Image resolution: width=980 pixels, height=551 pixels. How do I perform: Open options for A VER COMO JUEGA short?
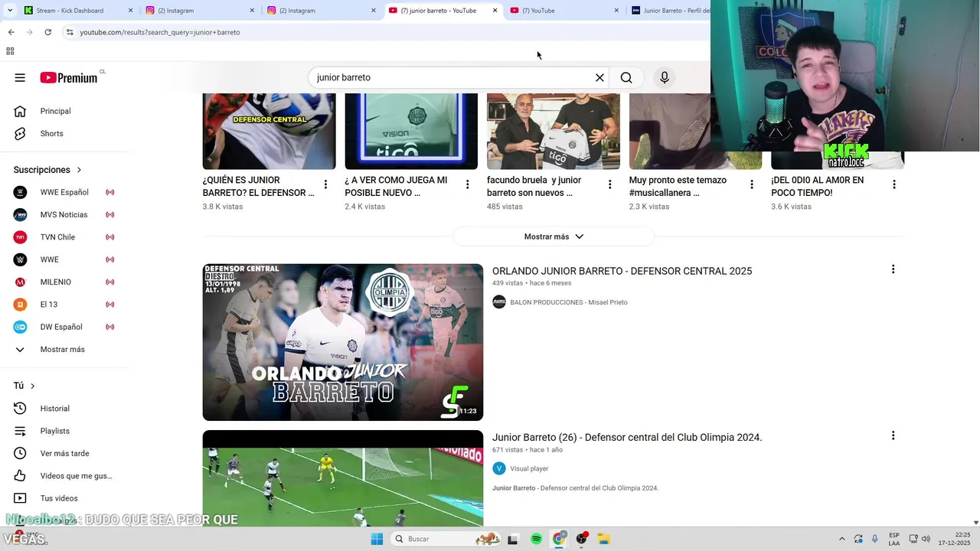click(468, 184)
